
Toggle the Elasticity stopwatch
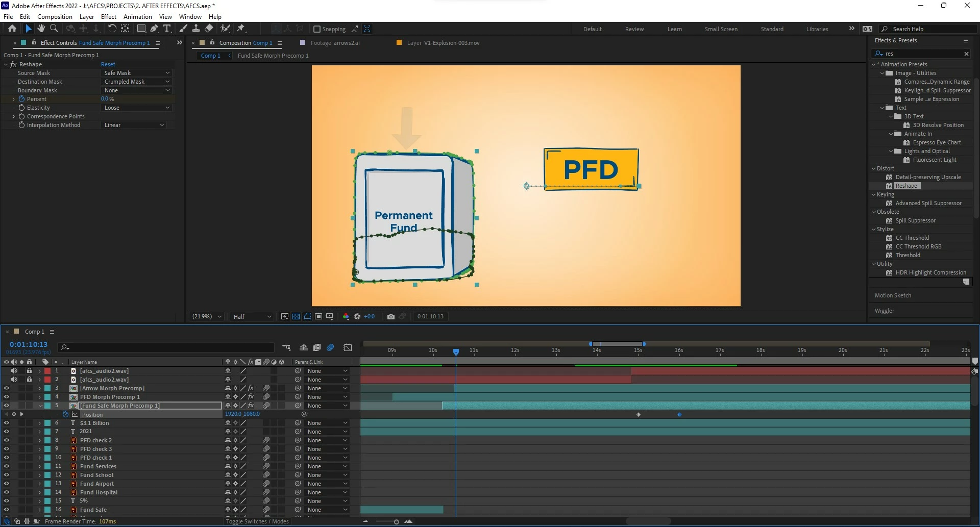[x=21, y=108]
